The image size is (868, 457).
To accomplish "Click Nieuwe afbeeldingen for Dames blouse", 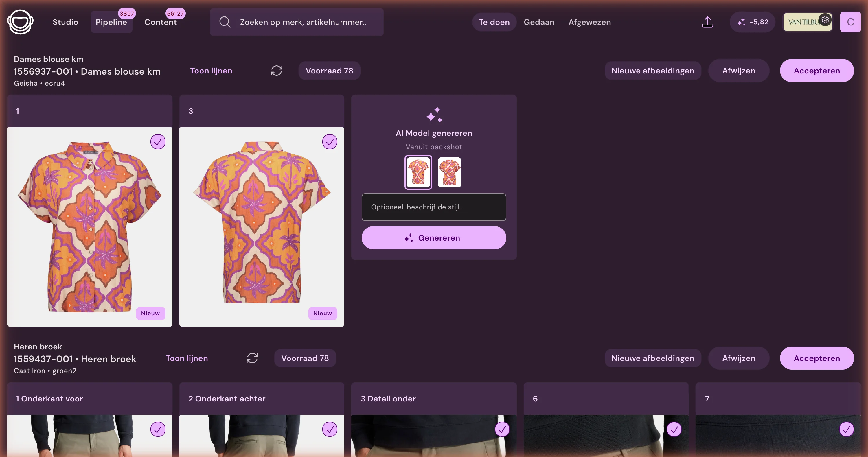I will [x=653, y=71].
